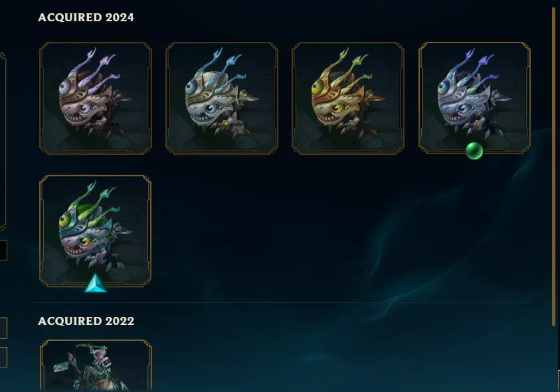Choose the golden yellow-eyed creature skin
Viewport: 560px width, 392px height.
click(348, 98)
